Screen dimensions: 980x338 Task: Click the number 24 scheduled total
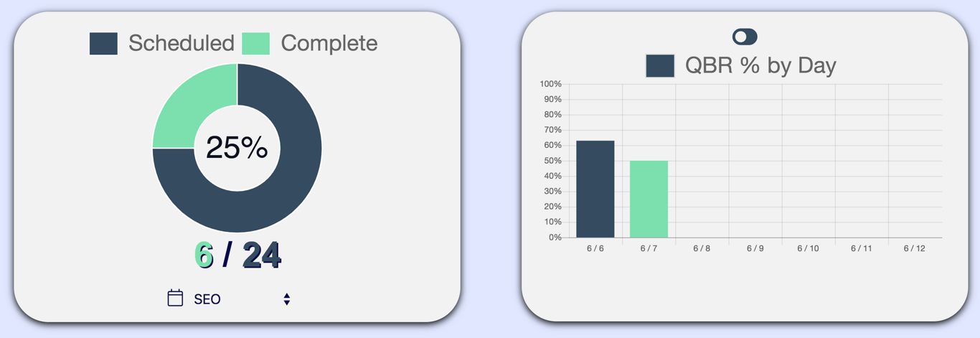click(x=262, y=255)
